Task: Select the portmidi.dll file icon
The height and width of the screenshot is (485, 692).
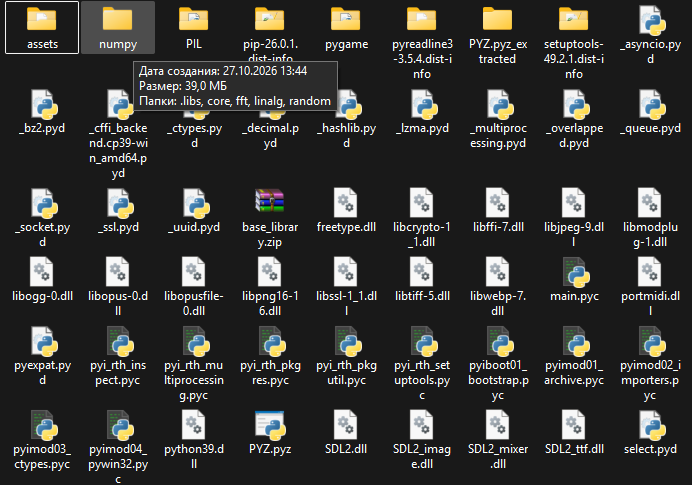Action: (x=649, y=272)
